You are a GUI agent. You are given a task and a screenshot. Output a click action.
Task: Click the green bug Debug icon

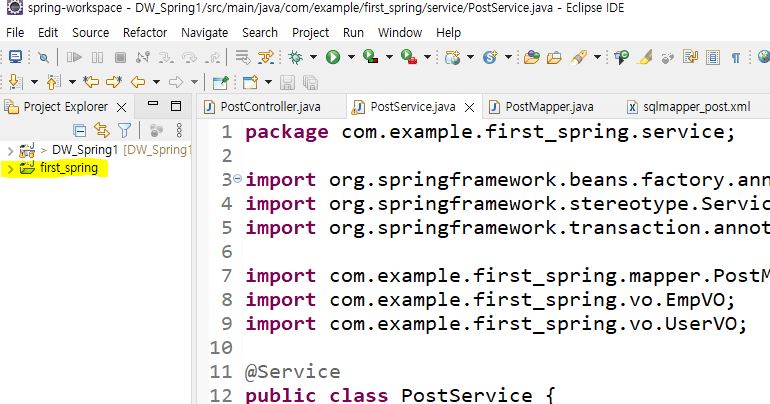(x=296, y=57)
